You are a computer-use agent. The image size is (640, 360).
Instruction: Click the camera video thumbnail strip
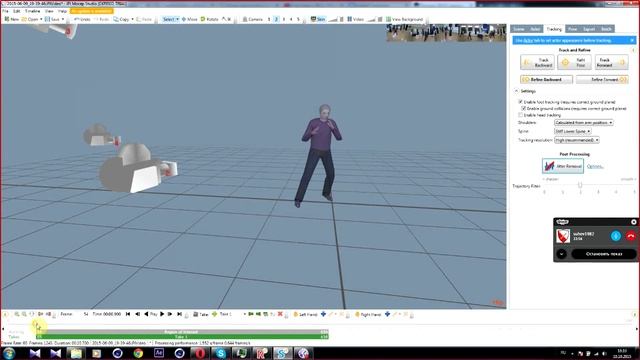(x=446, y=33)
